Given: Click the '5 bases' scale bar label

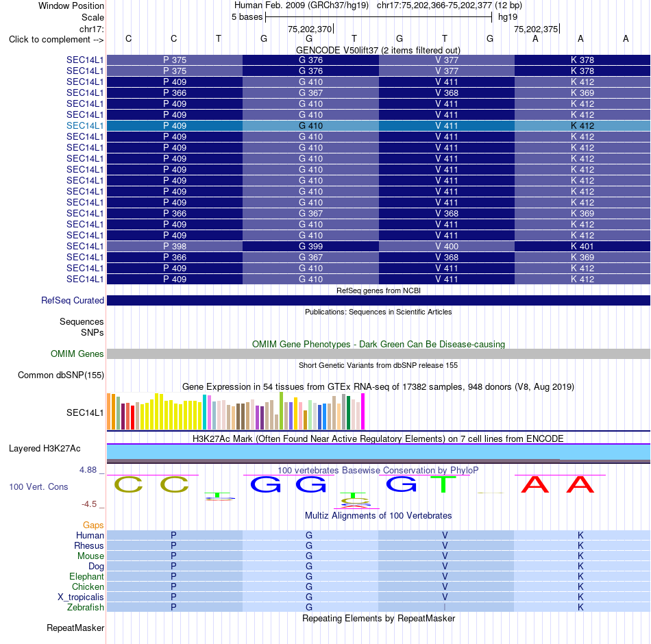Looking at the screenshot, I should click(x=247, y=17).
